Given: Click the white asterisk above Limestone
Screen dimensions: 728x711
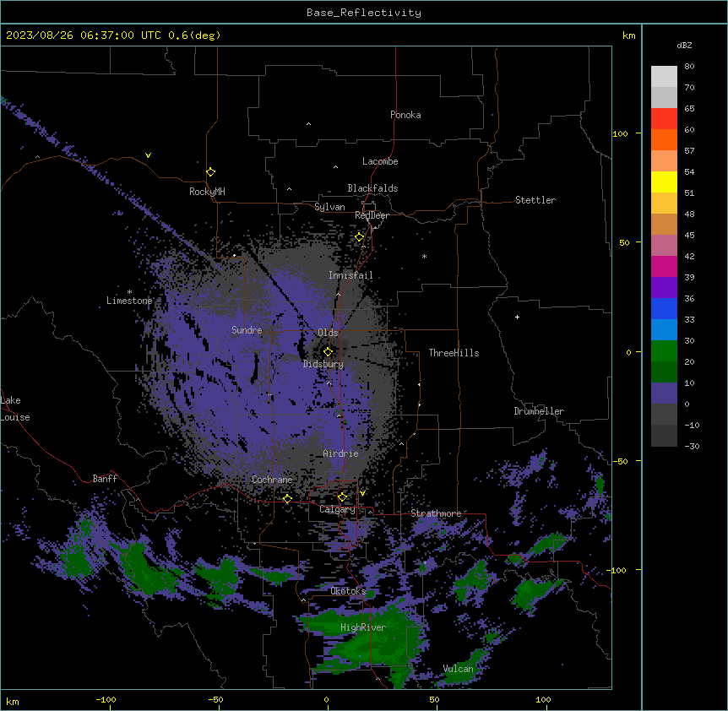Looking at the screenshot, I should click(x=129, y=292).
